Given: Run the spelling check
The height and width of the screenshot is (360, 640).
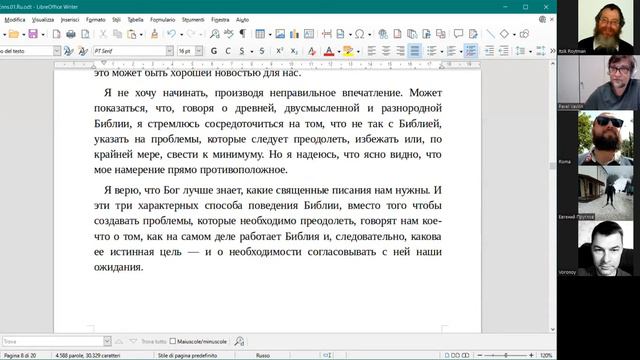Looking at the screenshot, I should (x=229, y=34).
